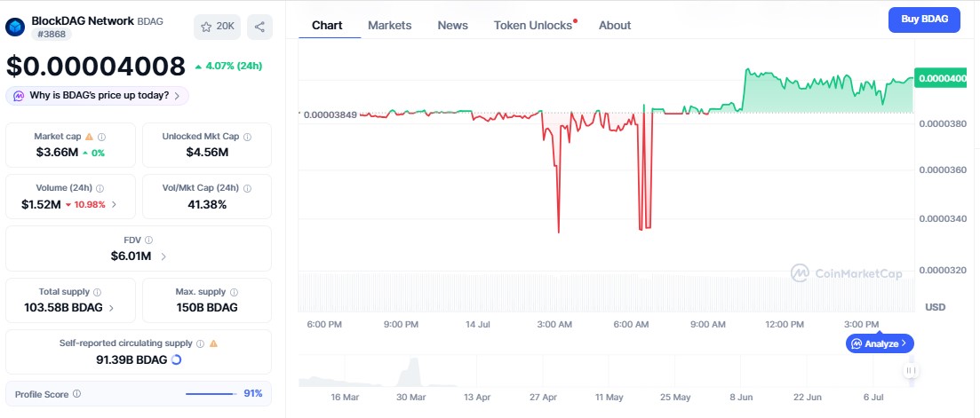Open the Market cap info icon
The image size is (980, 418).
[102, 137]
